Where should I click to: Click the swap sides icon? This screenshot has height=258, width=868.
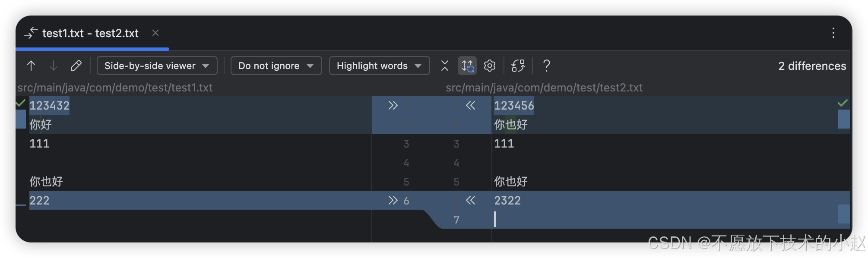[x=518, y=66]
